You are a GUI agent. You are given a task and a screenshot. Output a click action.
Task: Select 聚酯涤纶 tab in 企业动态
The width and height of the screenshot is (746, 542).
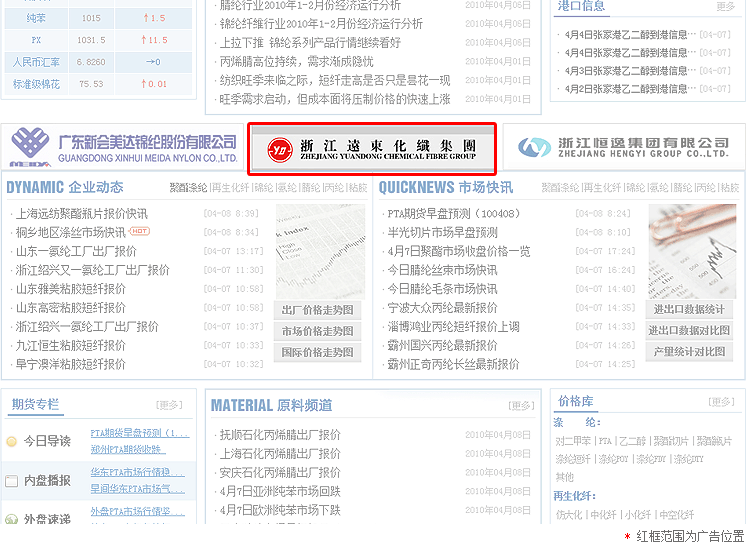coord(188,188)
